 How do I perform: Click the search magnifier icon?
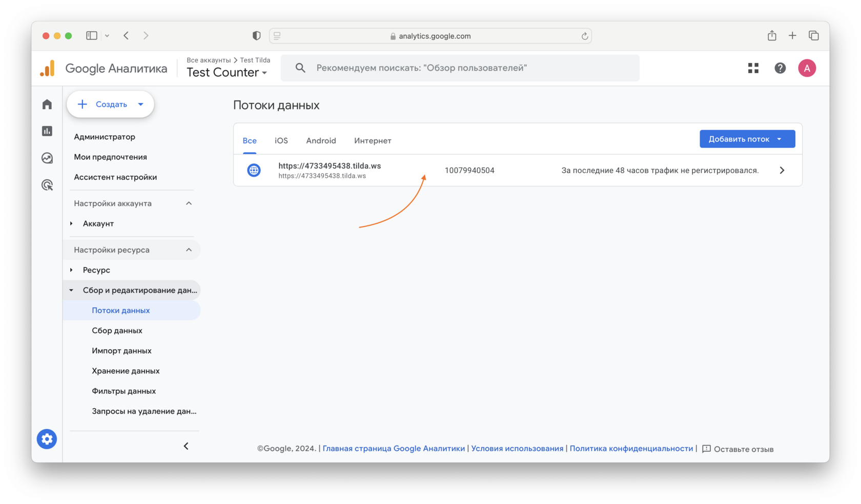300,68
